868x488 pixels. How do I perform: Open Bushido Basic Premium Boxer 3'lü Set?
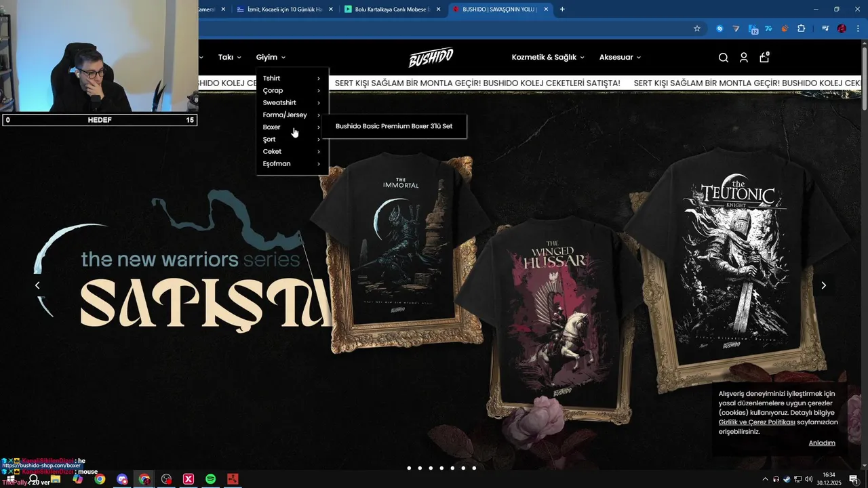pyautogui.click(x=394, y=126)
